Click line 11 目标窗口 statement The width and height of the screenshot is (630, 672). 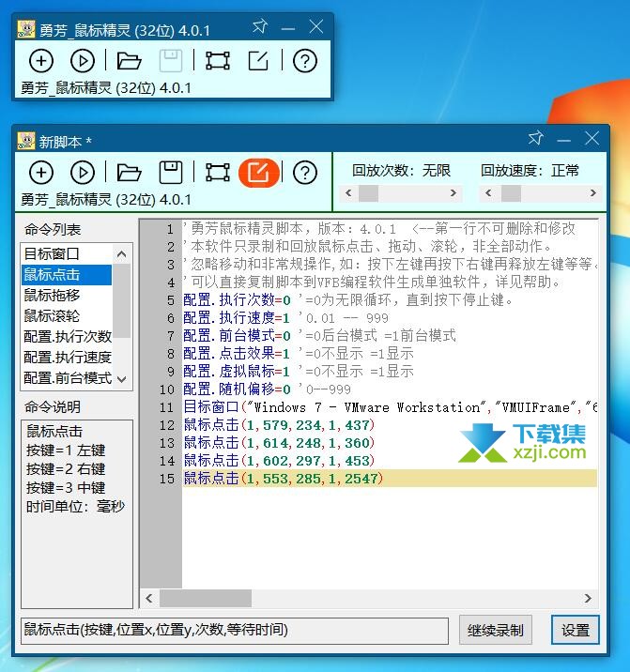tap(390, 407)
